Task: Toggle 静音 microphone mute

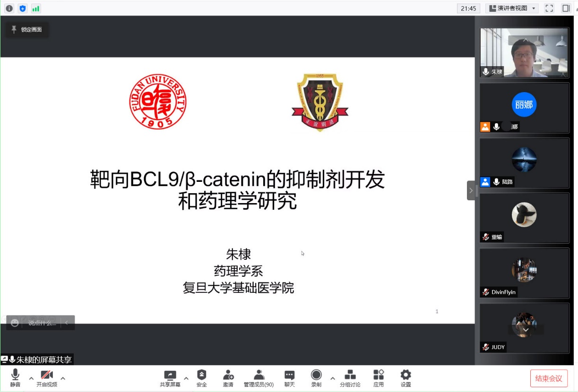Action: [x=15, y=378]
